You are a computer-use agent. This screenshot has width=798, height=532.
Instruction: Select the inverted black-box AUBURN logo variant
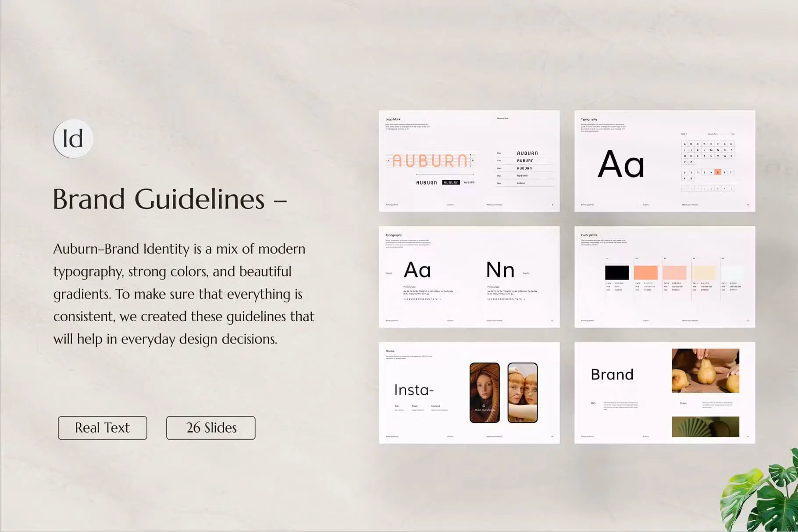(451, 182)
